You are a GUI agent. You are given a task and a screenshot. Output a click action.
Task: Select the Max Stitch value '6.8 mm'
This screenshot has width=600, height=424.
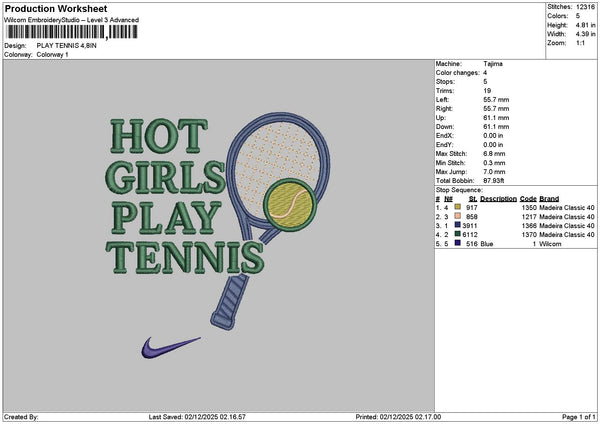click(494, 154)
